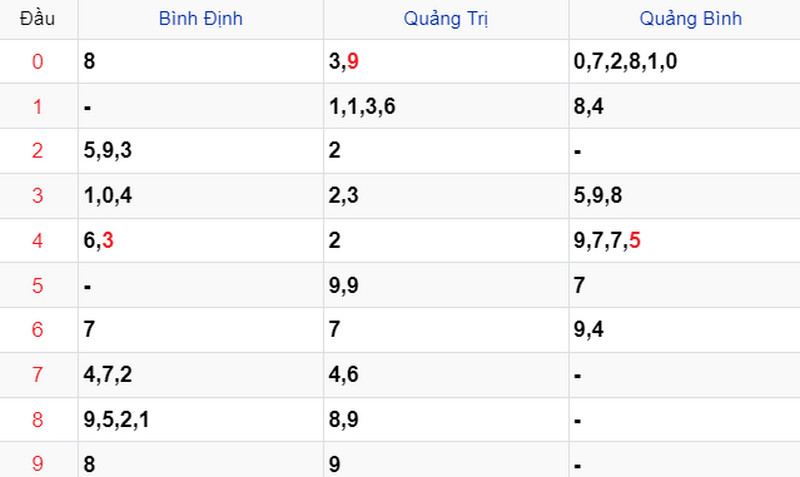This screenshot has width=800, height=477.
Task: Click the Quảng Bình cell showing 9,7,7,5
Action: pos(685,241)
